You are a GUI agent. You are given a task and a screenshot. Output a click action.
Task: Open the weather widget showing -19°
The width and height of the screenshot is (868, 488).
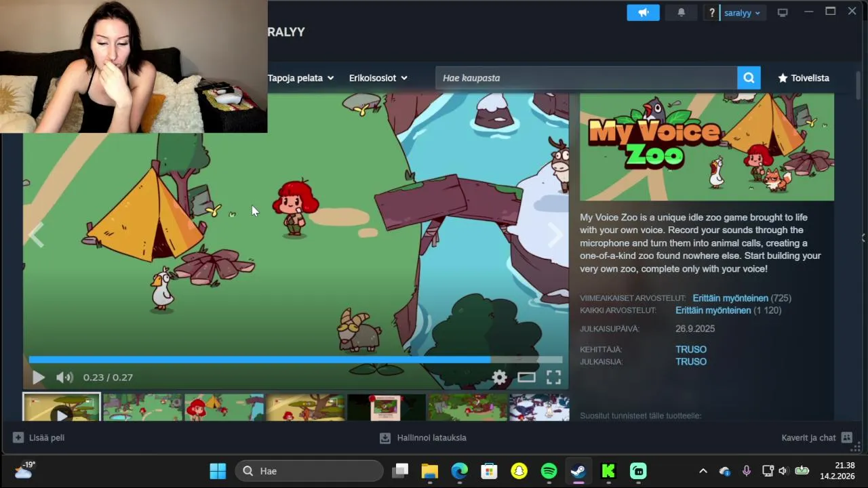pos(24,470)
